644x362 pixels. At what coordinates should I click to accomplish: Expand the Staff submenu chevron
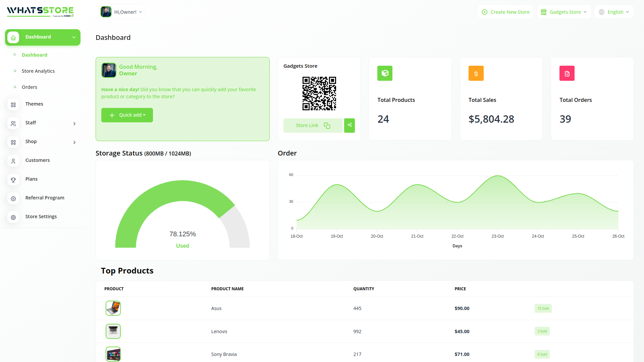[74, 124]
